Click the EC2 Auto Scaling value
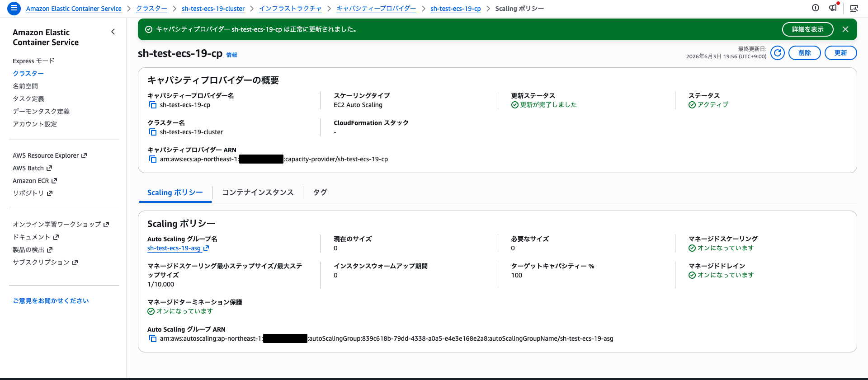This screenshot has height=380, width=868. [x=358, y=105]
